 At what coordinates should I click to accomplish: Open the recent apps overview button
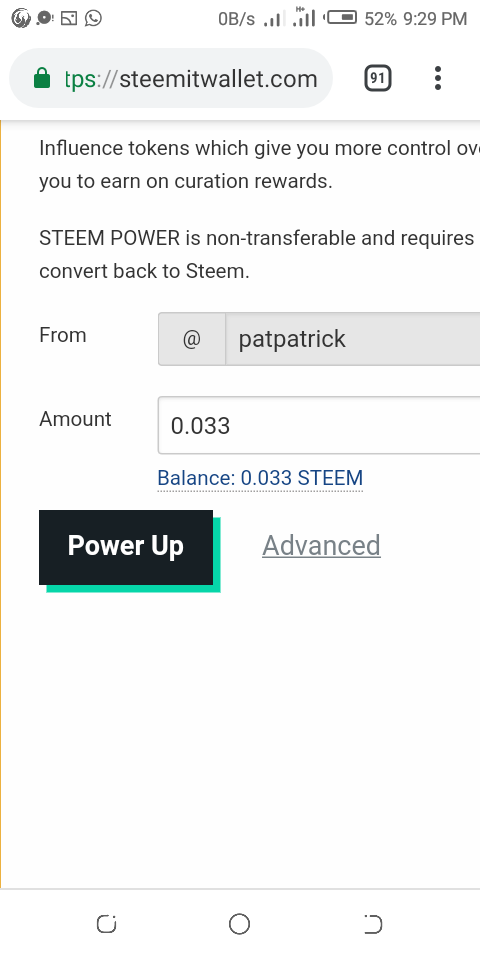(x=107, y=924)
